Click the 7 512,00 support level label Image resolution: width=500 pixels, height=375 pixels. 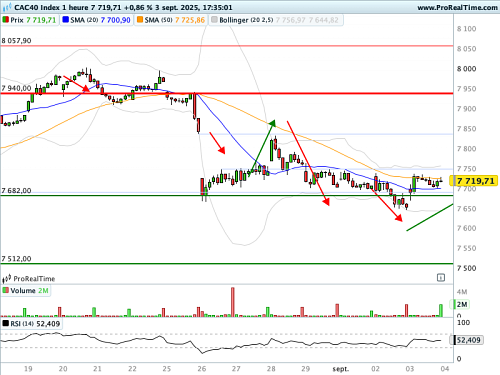pos(16,259)
